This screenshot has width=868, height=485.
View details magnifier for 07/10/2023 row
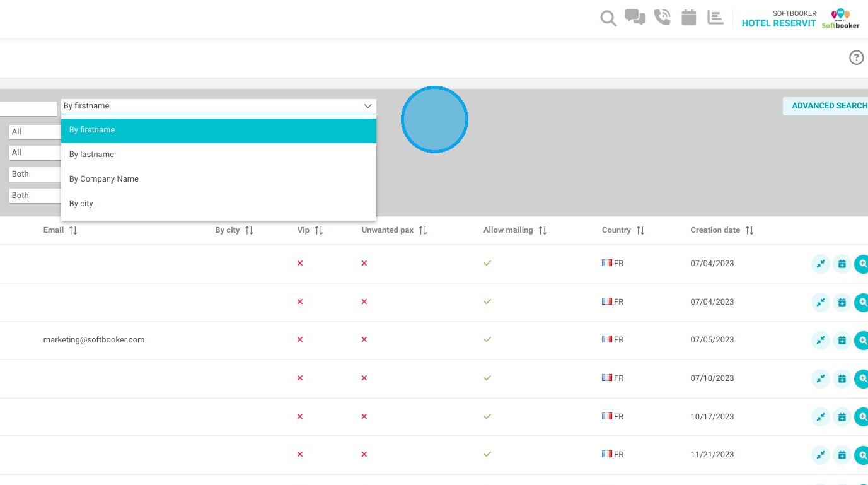[x=862, y=379]
